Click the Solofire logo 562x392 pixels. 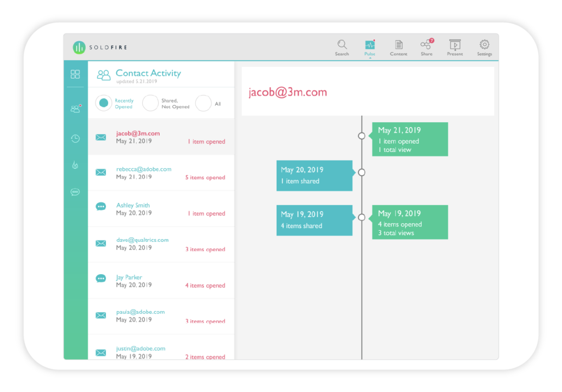tap(100, 47)
